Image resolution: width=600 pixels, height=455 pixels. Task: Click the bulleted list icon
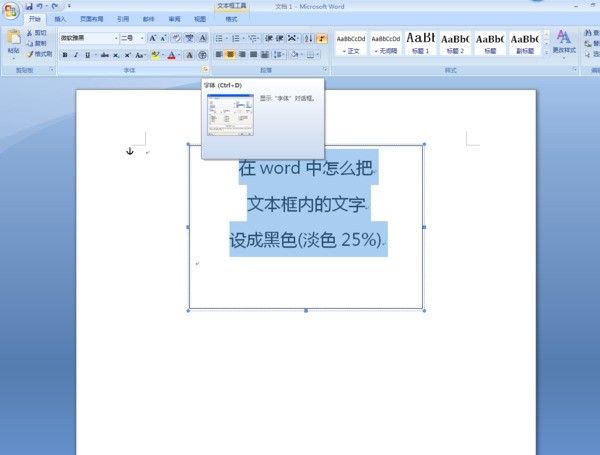click(219, 38)
